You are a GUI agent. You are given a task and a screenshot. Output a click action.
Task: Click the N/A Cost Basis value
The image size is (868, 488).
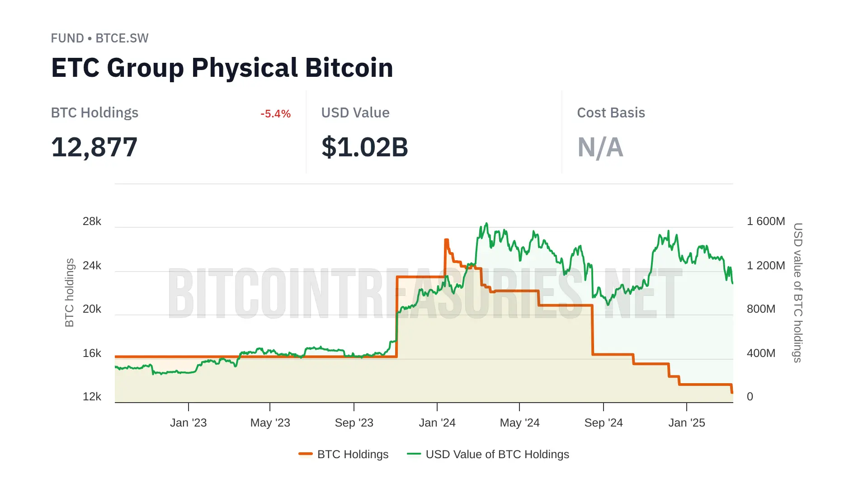600,147
